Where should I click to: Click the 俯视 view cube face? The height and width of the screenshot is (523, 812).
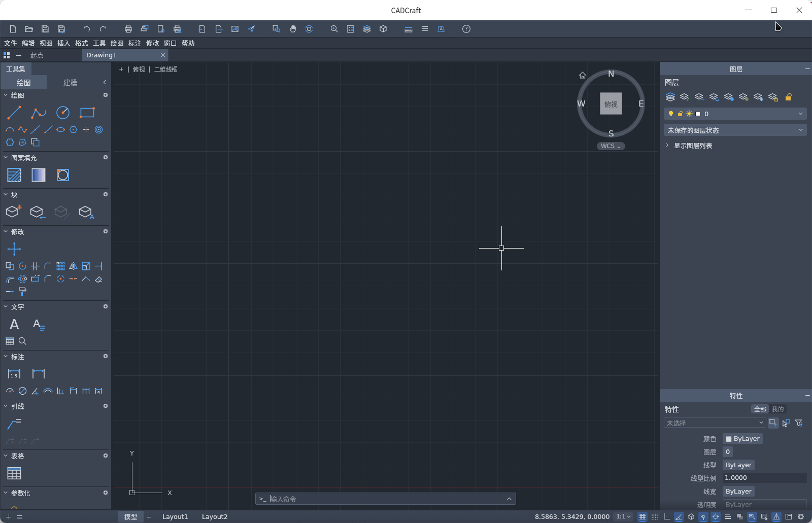[611, 103]
